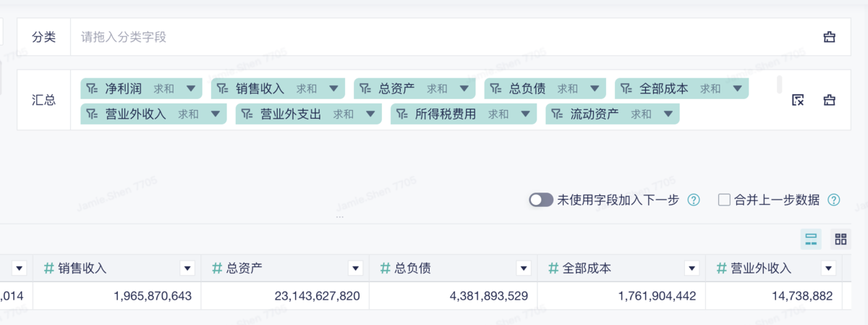The width and height of the screenshot is (868, 325).
Task: Open the 总负债 column header dropdown
Action: pyautogui.click(x=524, y=269)
